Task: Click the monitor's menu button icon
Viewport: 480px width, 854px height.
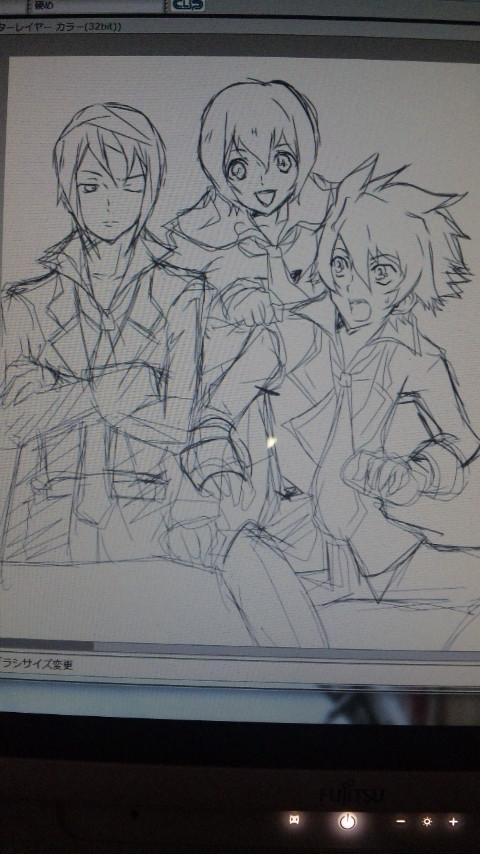Action: (294, 820)
